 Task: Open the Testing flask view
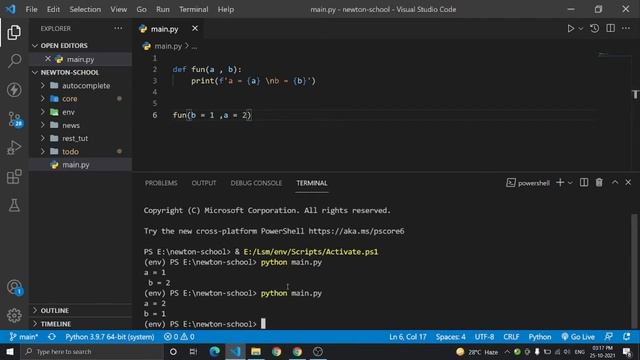pyautogui.click(x=14, y=205)
